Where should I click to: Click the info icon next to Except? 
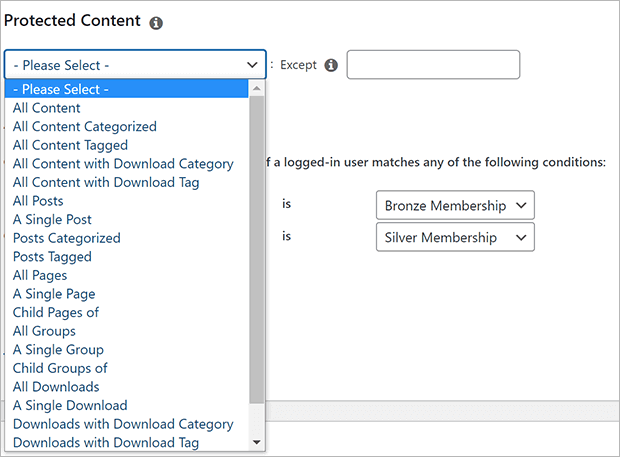[x=331, y=65]
